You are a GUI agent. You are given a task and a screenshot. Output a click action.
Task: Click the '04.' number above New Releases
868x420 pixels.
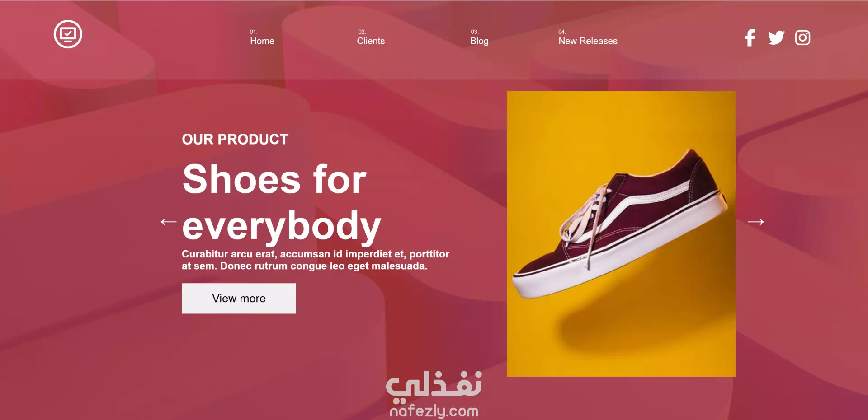point(562,32)
